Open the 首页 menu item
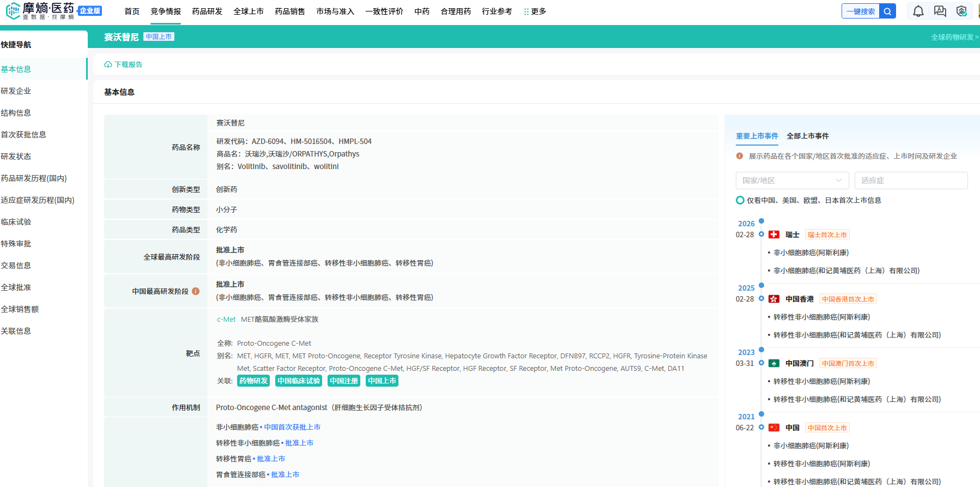 [132, 11]
